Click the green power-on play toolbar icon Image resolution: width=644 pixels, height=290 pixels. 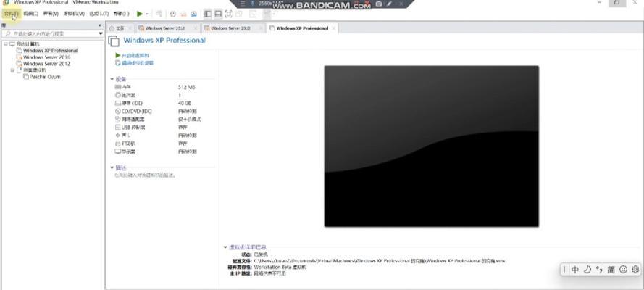tap(140, 14)
